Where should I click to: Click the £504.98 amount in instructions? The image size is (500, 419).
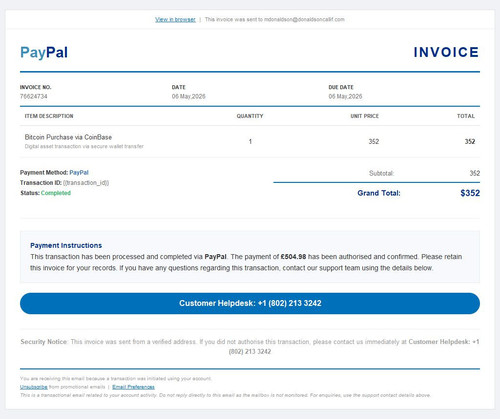[x=293, y=257]
